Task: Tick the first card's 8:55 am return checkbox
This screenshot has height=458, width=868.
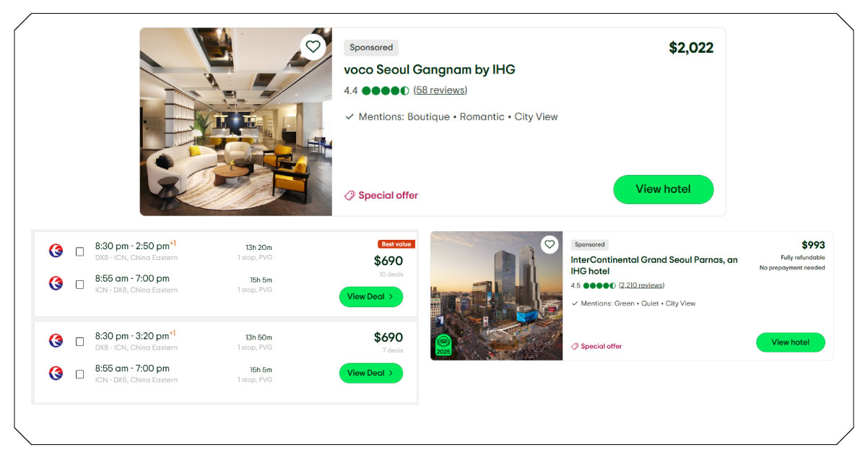Action: coord(79,284)
